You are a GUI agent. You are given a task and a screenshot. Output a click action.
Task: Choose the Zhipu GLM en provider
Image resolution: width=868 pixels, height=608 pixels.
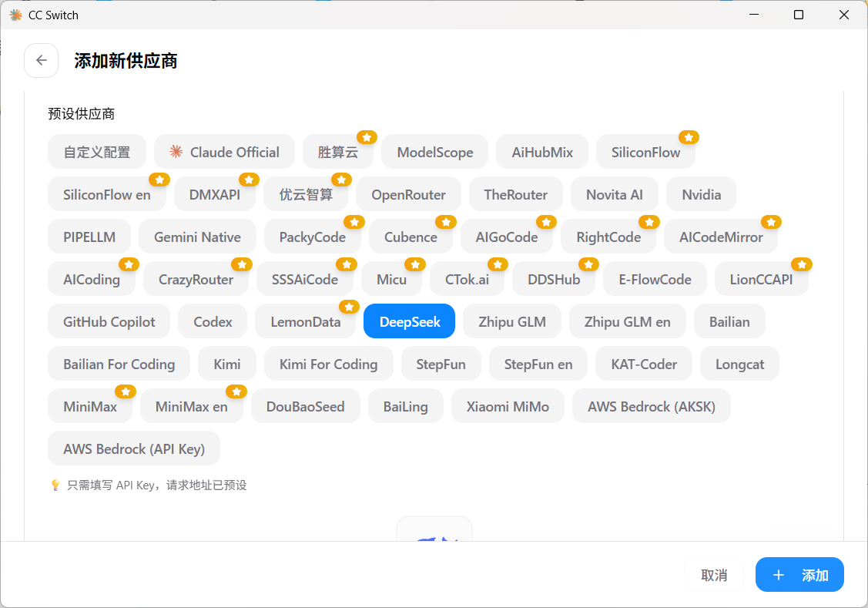627,321
